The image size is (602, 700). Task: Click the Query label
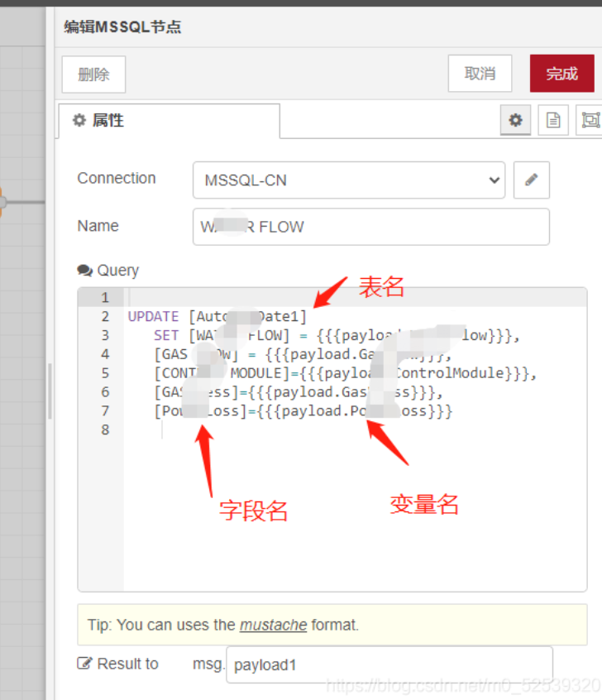tap(117, 271)
